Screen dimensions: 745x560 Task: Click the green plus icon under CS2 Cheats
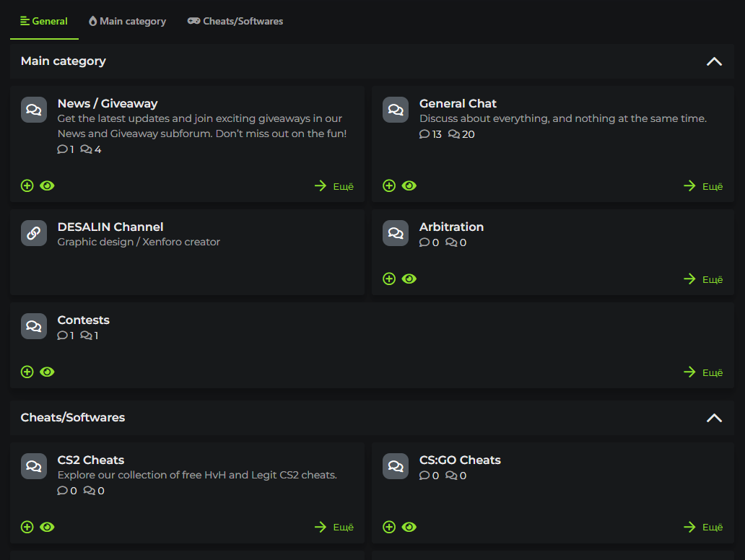(x=27, y=528)
